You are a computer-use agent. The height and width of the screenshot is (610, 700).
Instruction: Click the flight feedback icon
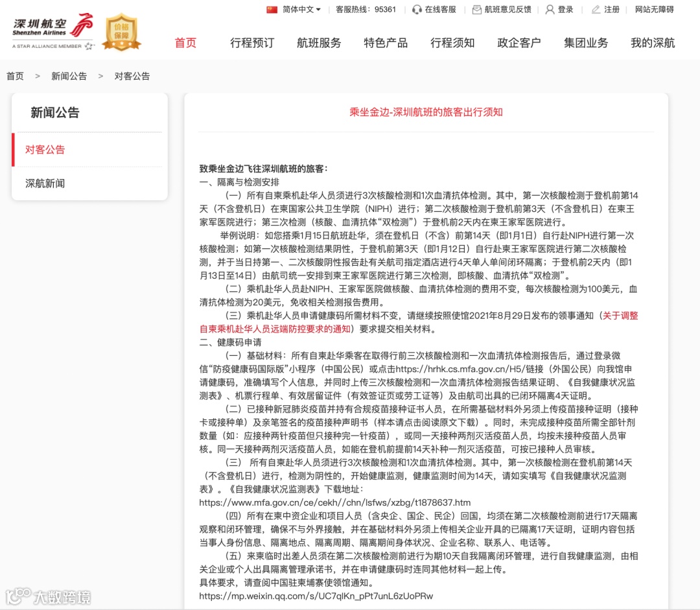pyautogui.click(x=477, y=9)
